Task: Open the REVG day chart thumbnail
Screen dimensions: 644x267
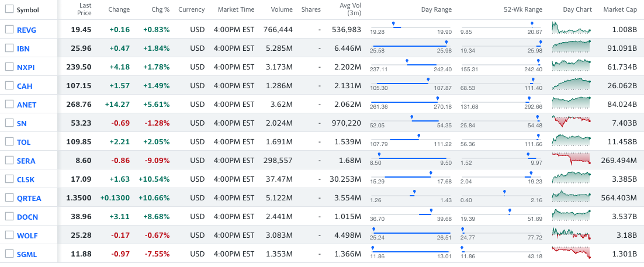Action: pyautogui.click(x=572, y=27)
